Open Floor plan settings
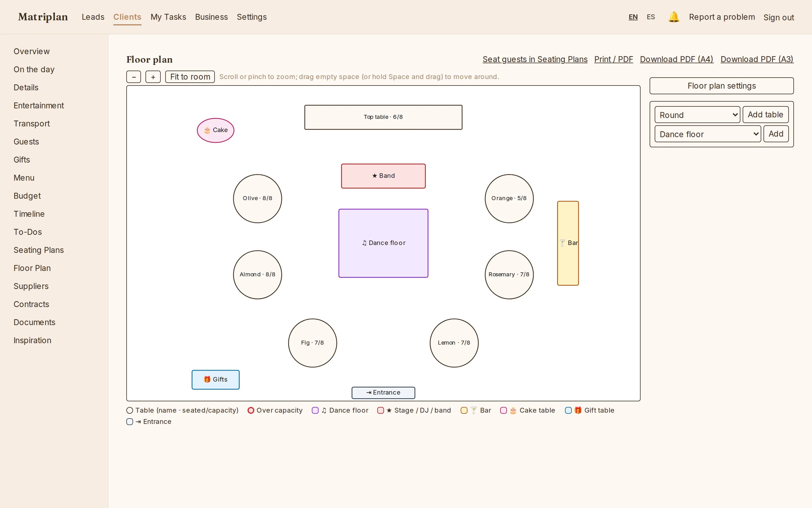Image resolution: width=812 pixels, height=508 pixels. click(x=721, y=86)
